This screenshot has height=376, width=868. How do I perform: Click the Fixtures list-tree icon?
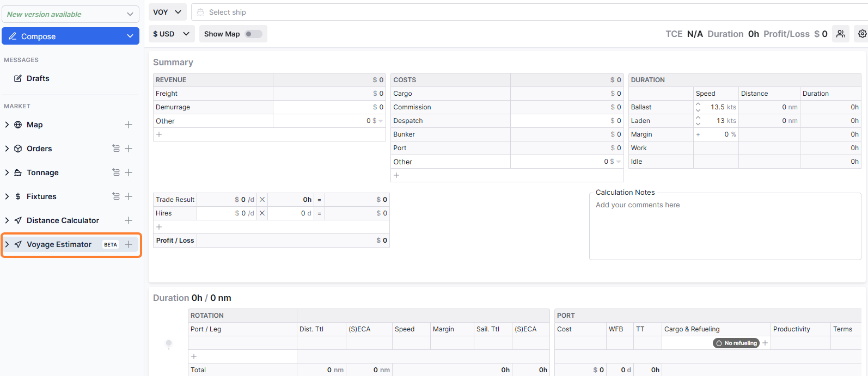coord(116,196)
